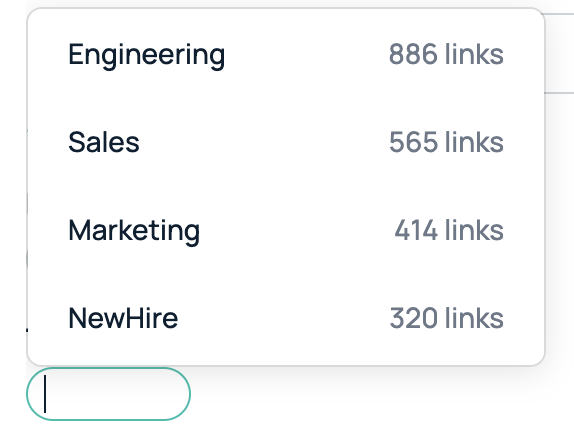Choose the Sales tag suggestion
The height and width of the screenshot is (437, 574).
[286, 142]
